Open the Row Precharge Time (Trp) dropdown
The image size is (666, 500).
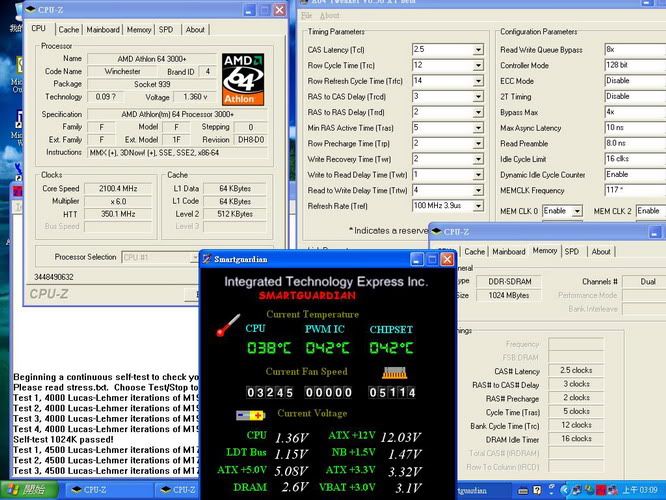478,144
